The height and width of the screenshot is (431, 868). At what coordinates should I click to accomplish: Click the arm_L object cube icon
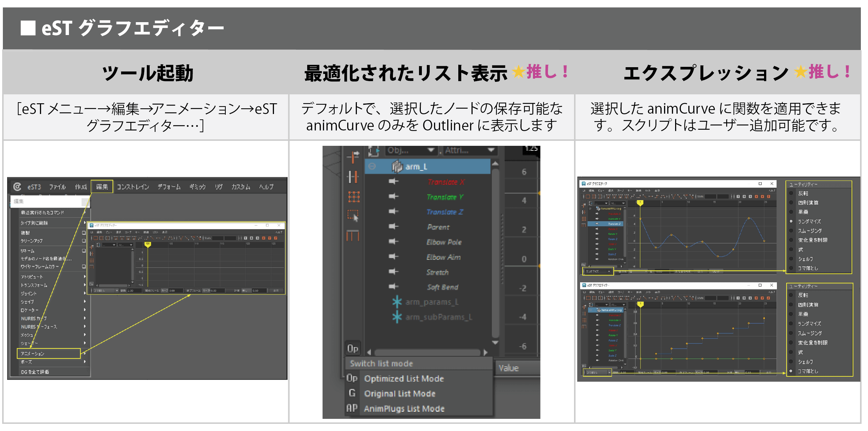[397, 167]
